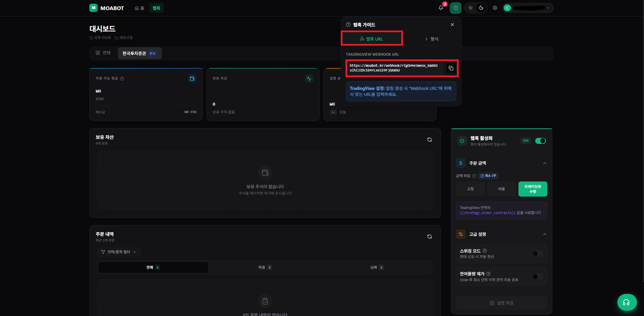Open the user account dropdown
The height and width of the screenshot is (316, 644).
coord(528,8)
